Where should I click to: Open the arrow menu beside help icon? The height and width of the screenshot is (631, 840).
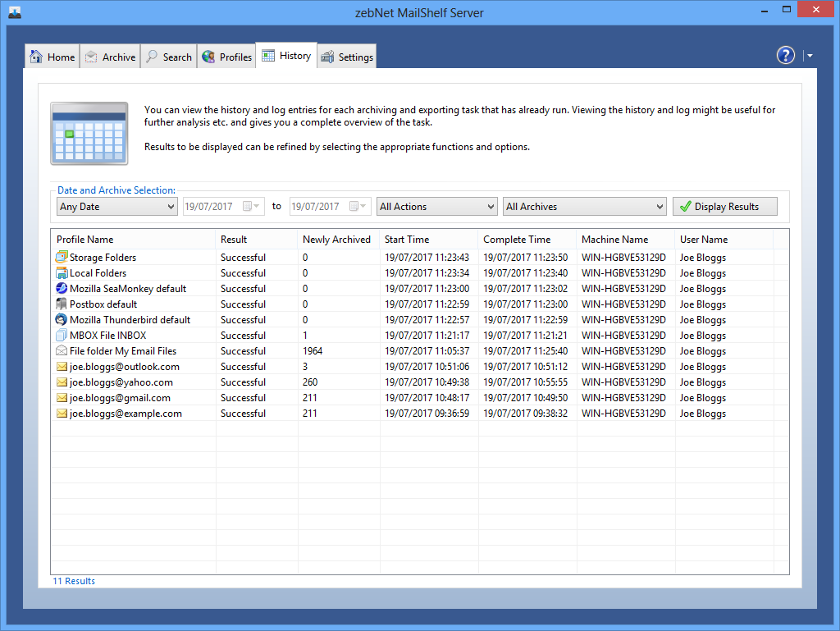810,56
